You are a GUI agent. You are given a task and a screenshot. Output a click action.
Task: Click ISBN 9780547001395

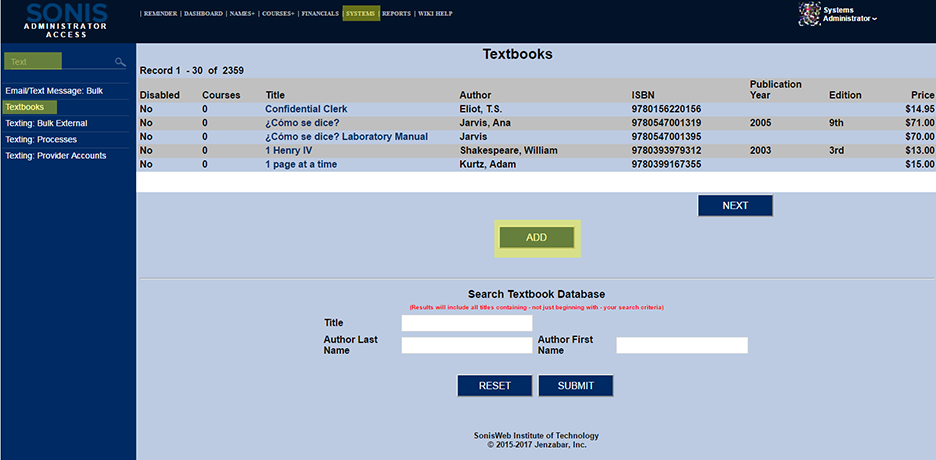click(x=666, y=137)
